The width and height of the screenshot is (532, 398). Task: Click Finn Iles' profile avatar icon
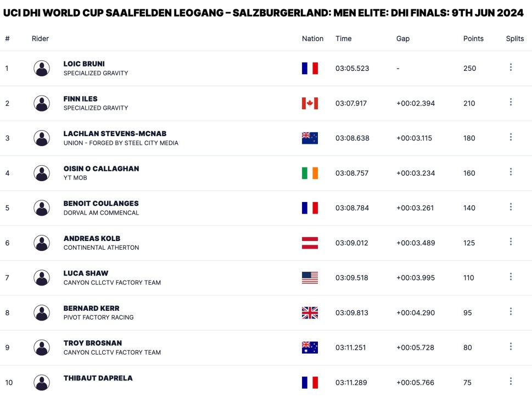pos(42,103)
